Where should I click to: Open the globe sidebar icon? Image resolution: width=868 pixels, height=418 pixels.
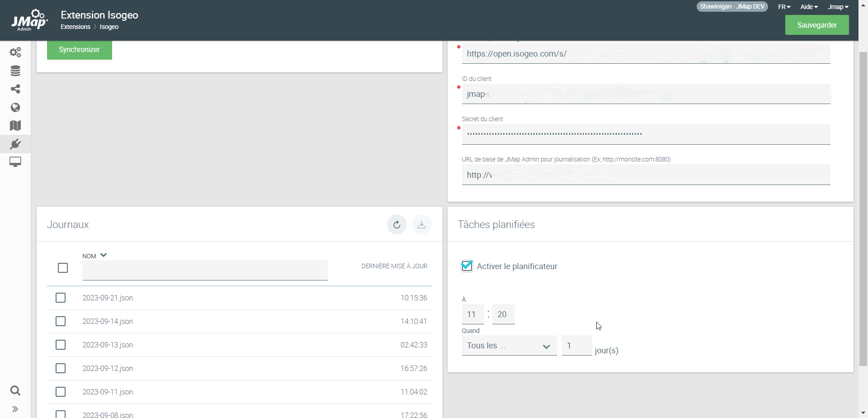(x=15, y=107)
